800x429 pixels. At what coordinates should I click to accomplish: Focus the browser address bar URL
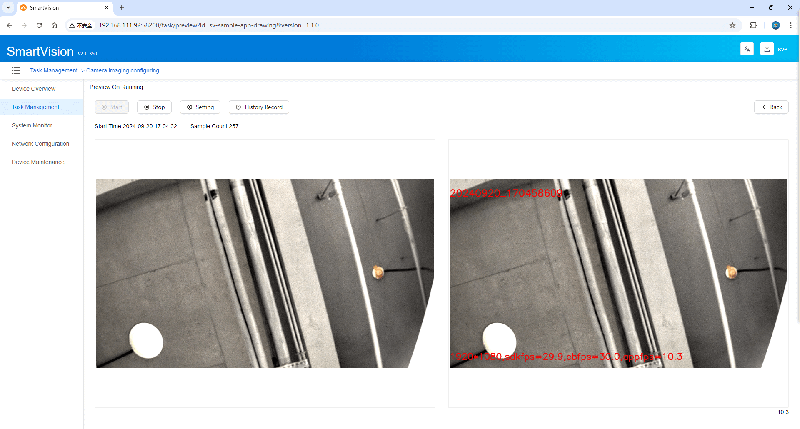pyautogui.click(x=209, y=25)
